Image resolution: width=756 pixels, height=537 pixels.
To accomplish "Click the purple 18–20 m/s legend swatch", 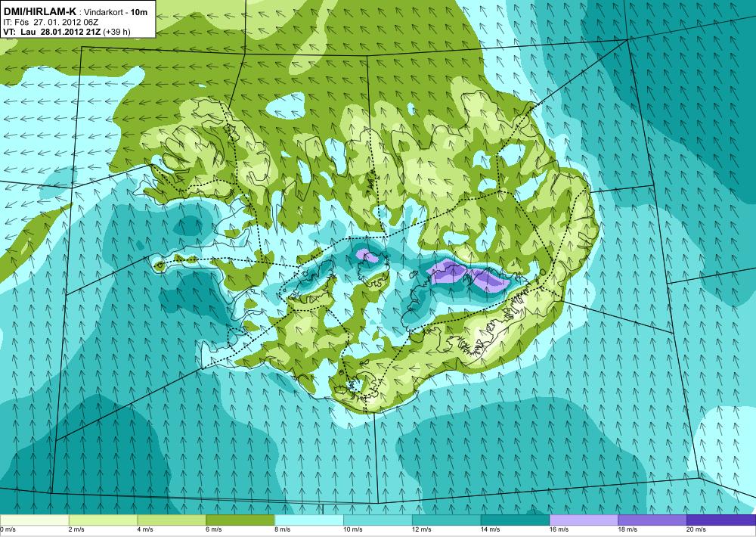I will (x=652, y=520).
